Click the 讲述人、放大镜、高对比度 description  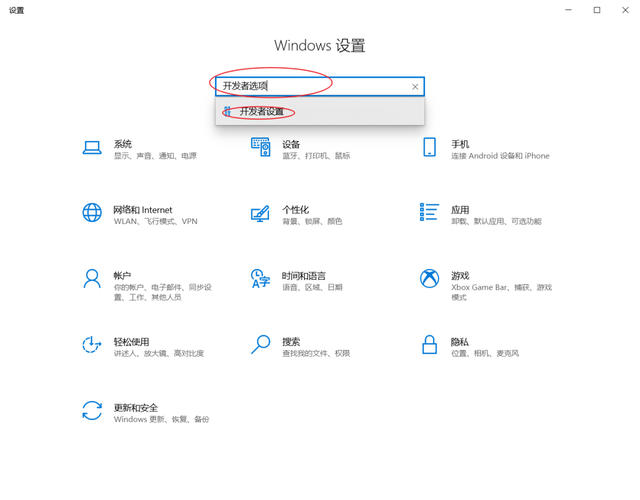click(159, 353)
